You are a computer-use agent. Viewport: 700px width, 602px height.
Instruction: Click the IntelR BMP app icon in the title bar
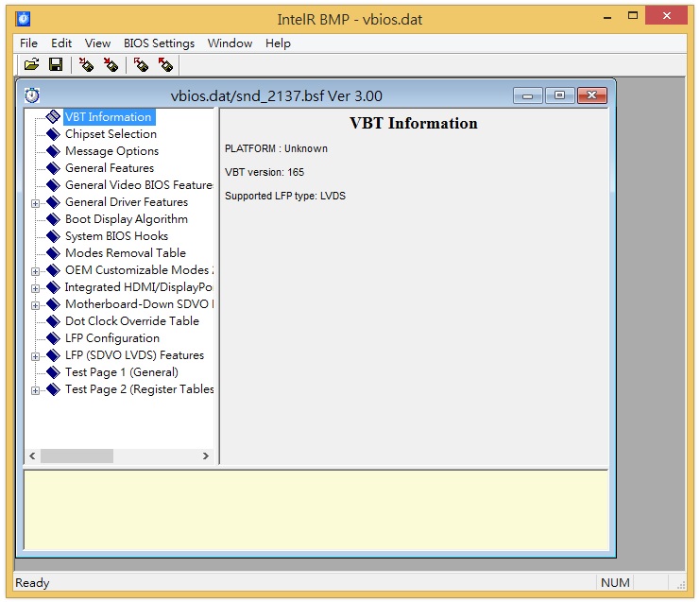click(x=23, y=19)
